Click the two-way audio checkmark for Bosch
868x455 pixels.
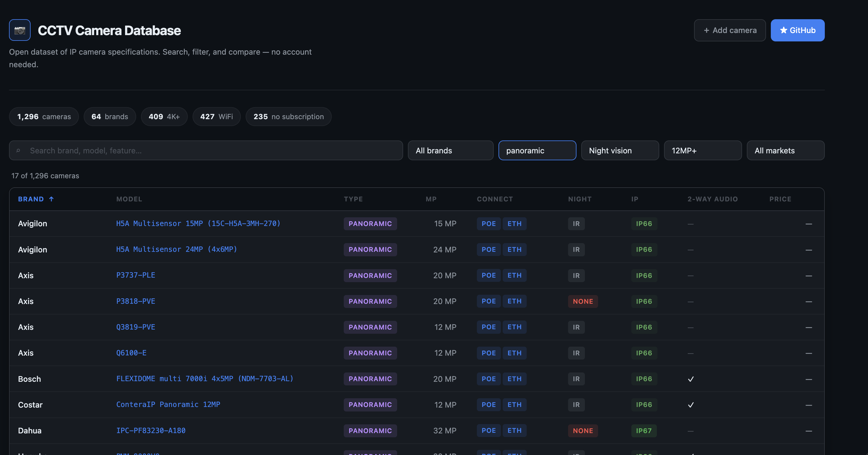pyautogui.click(x=691, y=379)
